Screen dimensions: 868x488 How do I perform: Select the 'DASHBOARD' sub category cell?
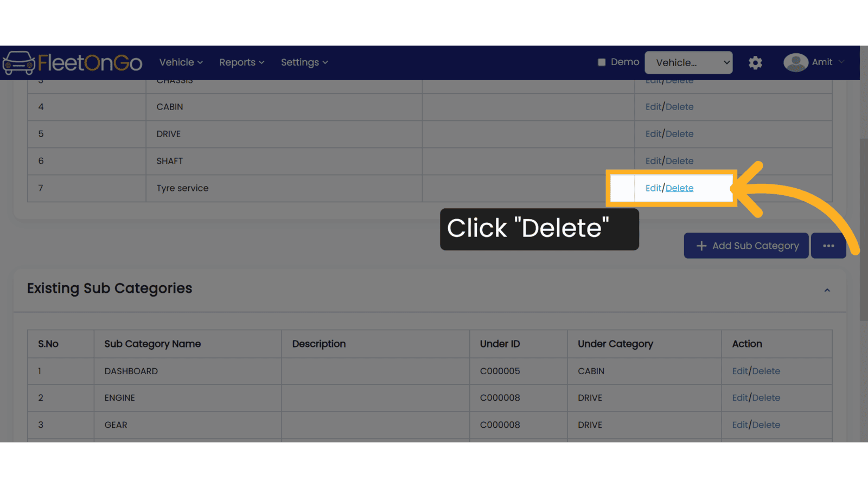[188, 371]
